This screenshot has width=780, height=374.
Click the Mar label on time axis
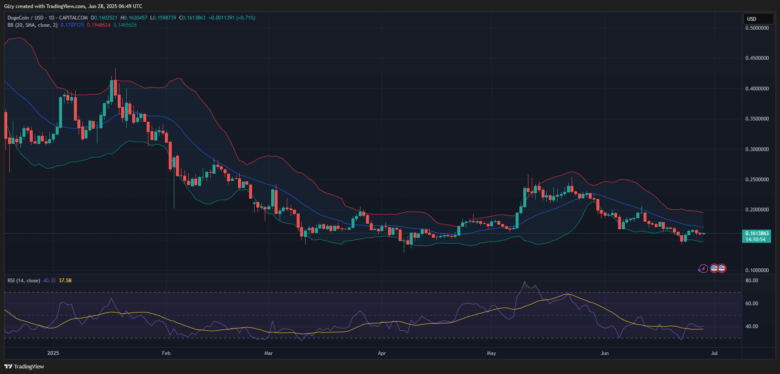tap(268, 353)
